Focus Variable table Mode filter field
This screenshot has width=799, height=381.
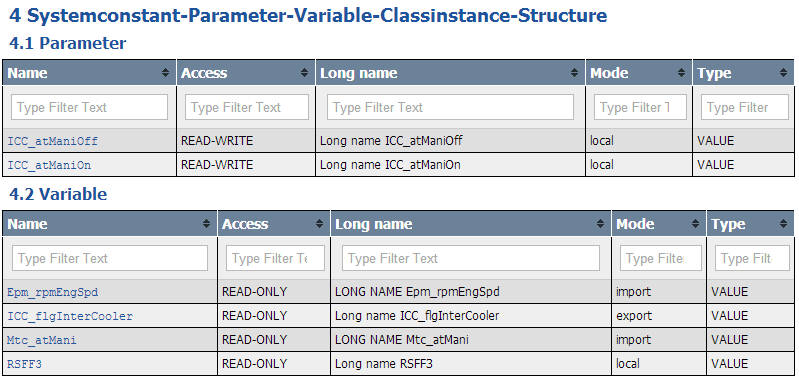660,258
